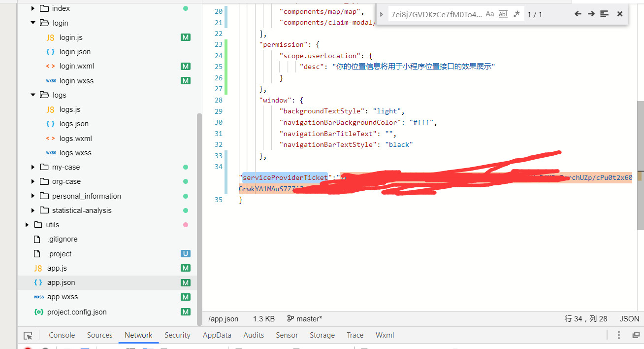
Task: Toggle match case (Aa) in find widget
Action: (489, 14)
